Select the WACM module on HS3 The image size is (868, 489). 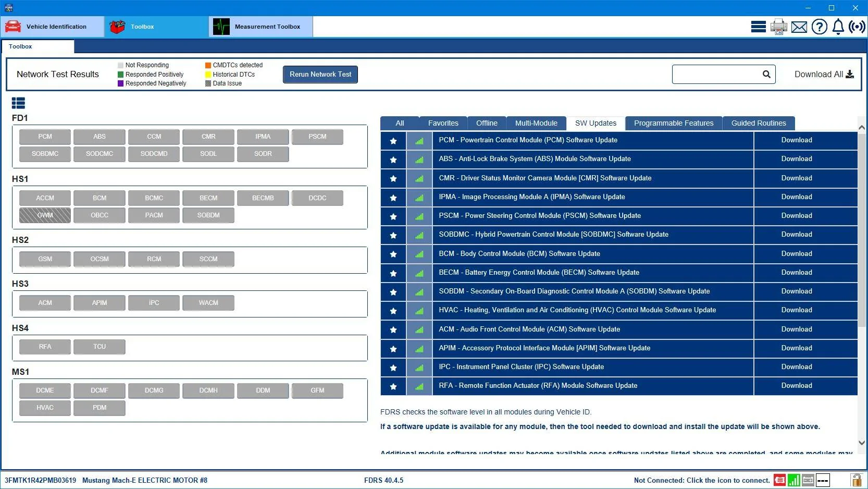point(208,303)
